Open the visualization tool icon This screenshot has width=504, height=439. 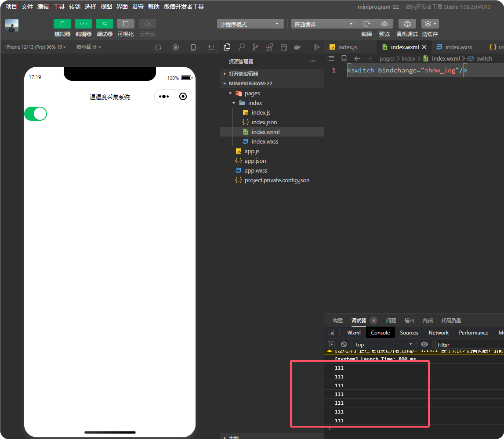[126, 24]
